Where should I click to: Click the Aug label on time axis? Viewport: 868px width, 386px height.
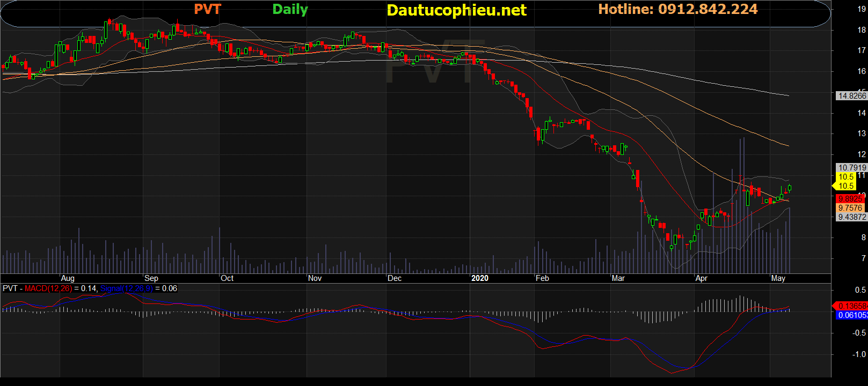tap(68, 278)
